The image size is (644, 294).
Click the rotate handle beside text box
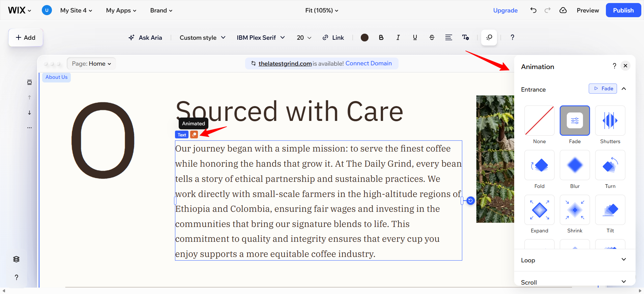click(x=470, y=201)
